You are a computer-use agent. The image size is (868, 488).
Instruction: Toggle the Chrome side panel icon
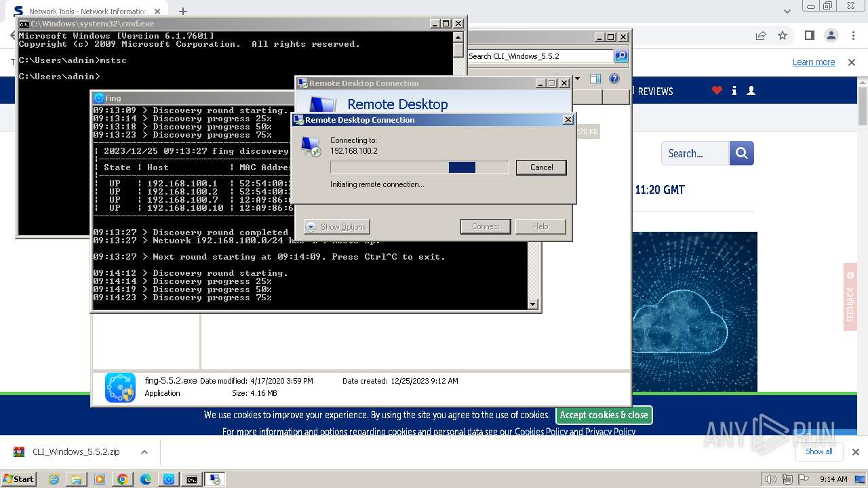point(809,35)
